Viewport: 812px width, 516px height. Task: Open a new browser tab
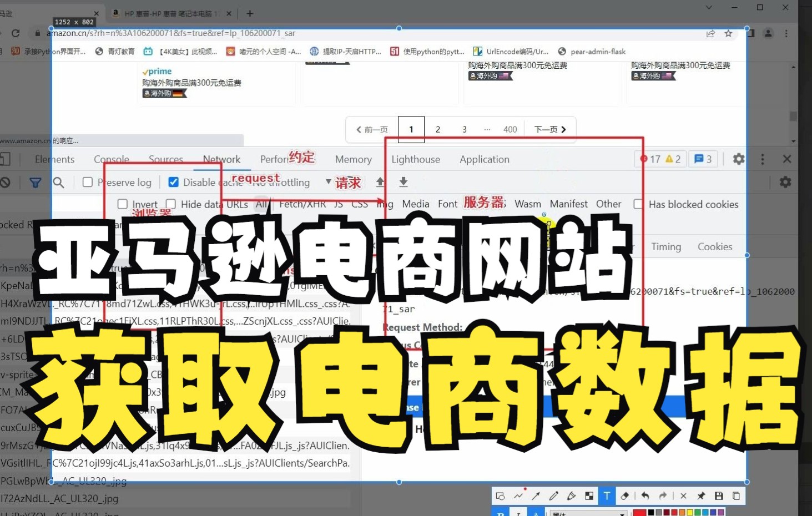coord(250,13)
